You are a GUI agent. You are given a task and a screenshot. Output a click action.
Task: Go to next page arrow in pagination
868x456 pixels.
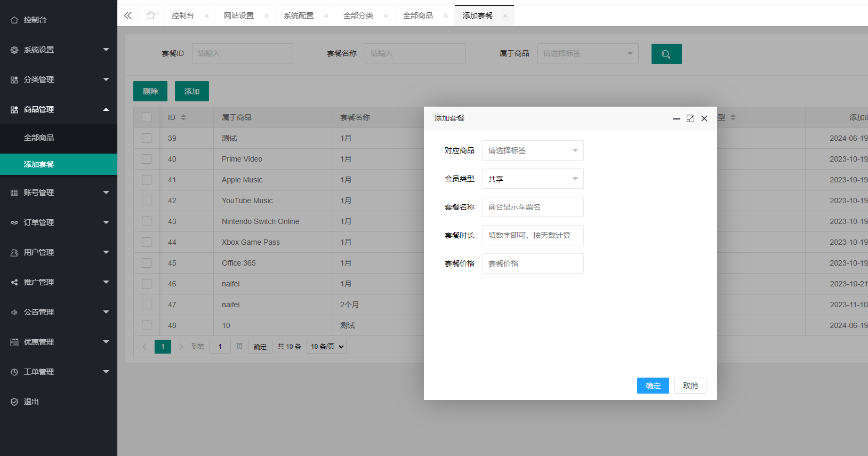pyautogui.click(x=181, y=347)
